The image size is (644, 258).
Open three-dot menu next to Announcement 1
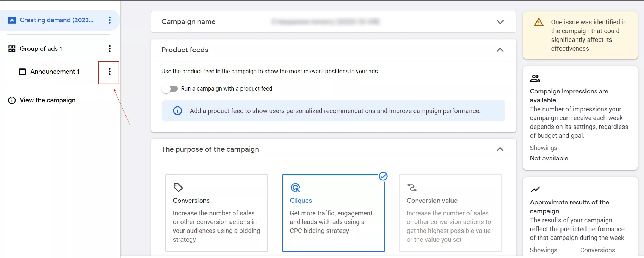pyautogui.click(x=110, y=72)
